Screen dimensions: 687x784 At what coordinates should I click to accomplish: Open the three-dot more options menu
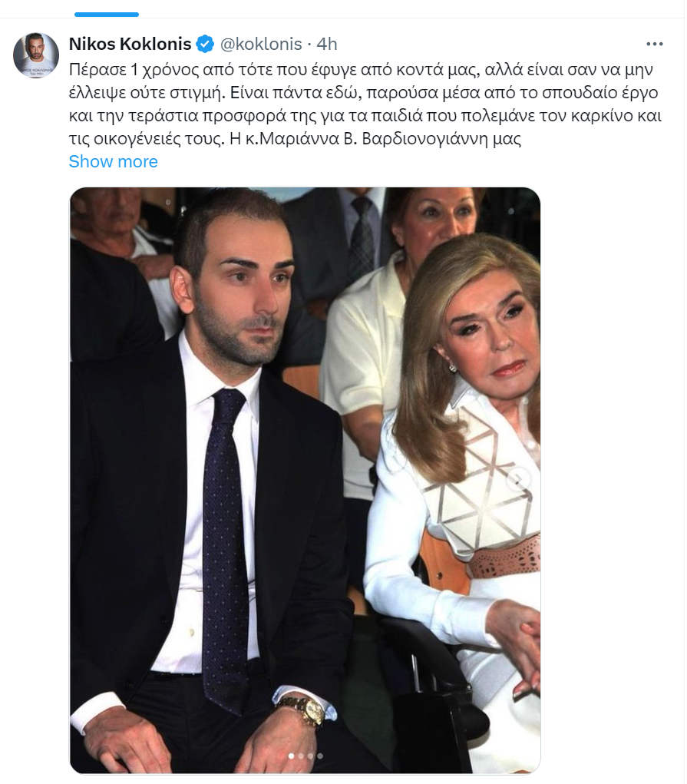coord(654,44)
